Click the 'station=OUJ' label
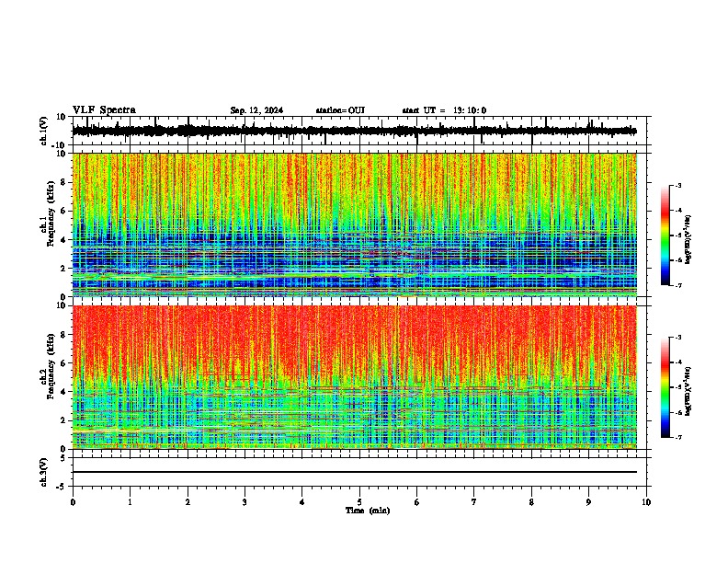728x563 pixels. click(340, 110)
